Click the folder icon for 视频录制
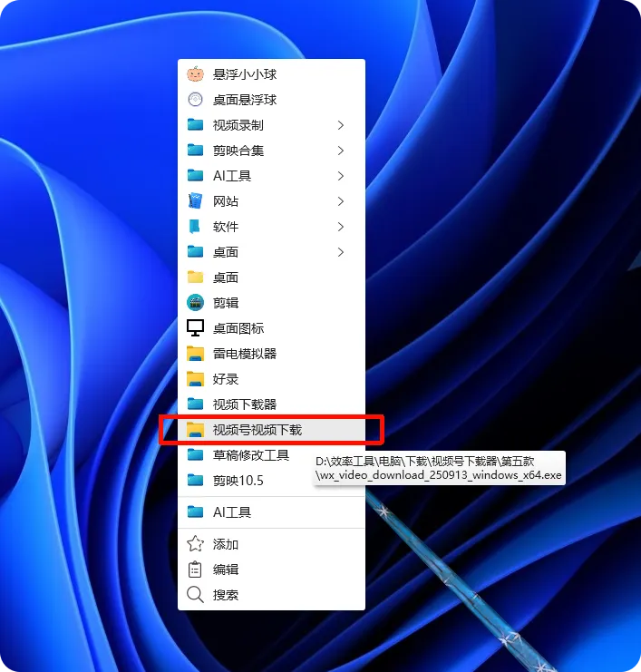 [x=196, y=125]
